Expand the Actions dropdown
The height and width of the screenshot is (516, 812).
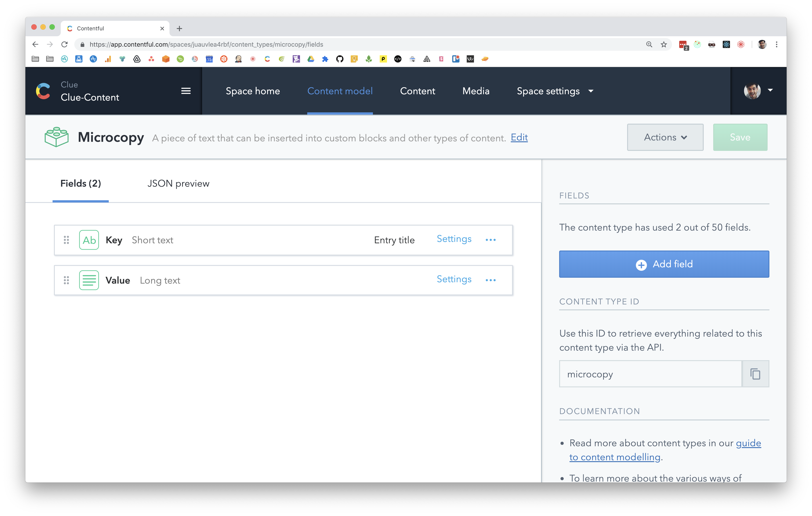(665, 137)
